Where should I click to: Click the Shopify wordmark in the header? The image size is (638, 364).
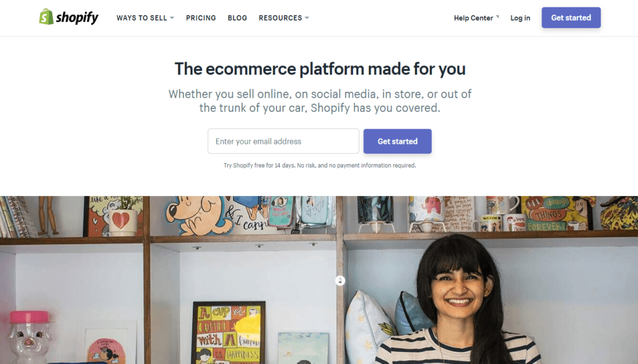pyautogui.click(x=77, y=17)
